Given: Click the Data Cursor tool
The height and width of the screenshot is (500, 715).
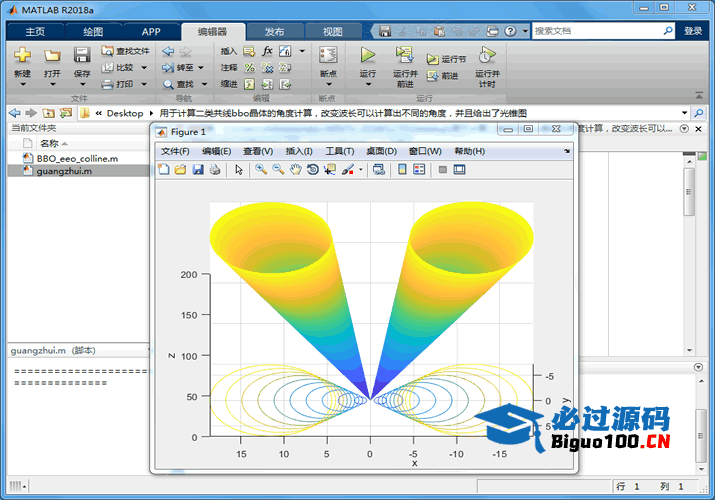Looking at the screenshot, I should click(x=330, y=170).
